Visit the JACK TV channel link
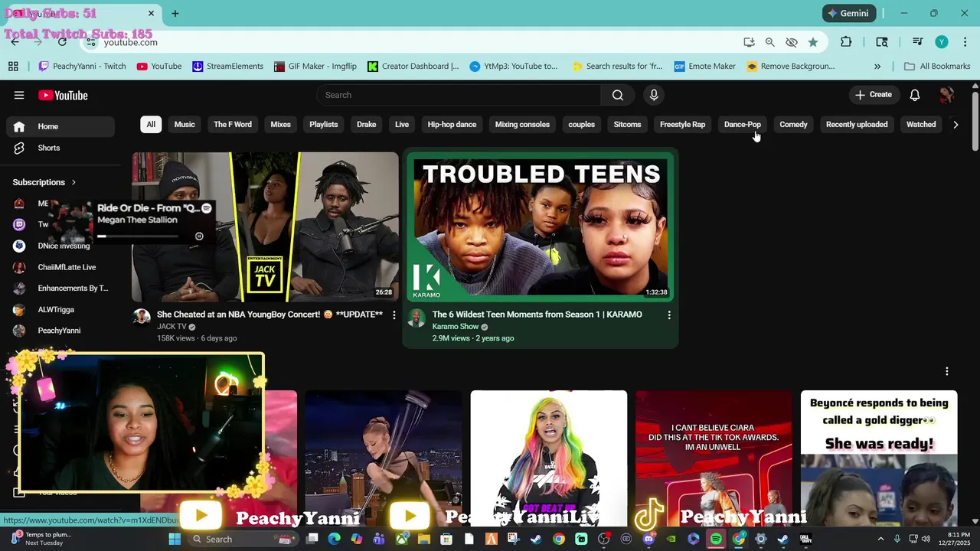 [x=171, y=327]
